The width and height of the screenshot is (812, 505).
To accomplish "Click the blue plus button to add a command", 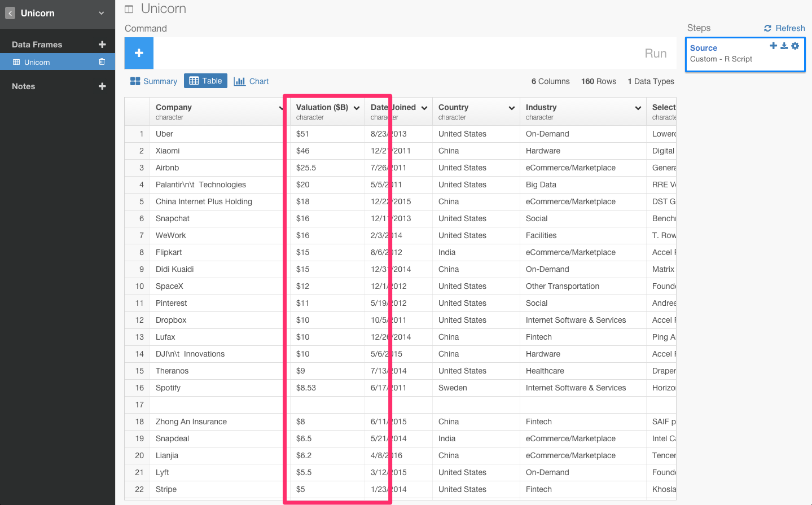I will [139, 53].
